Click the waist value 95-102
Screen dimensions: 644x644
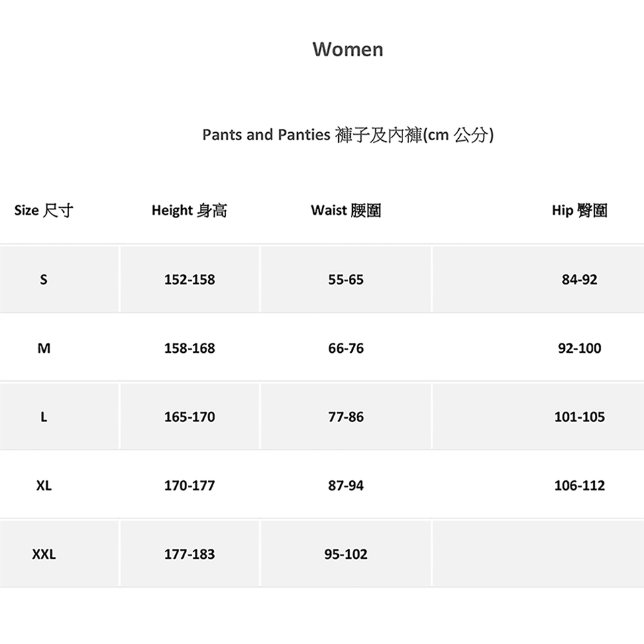click(x=346, y=555)
